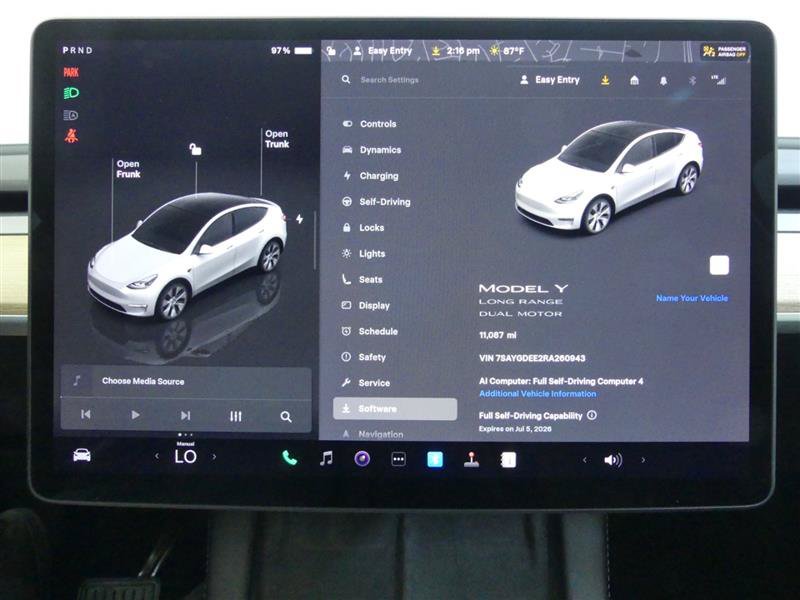Image resolution: width=800 pixels, height=600 pixels.
Task: Increase temperature with the right arrow beside LO
Action: (214, 457)
